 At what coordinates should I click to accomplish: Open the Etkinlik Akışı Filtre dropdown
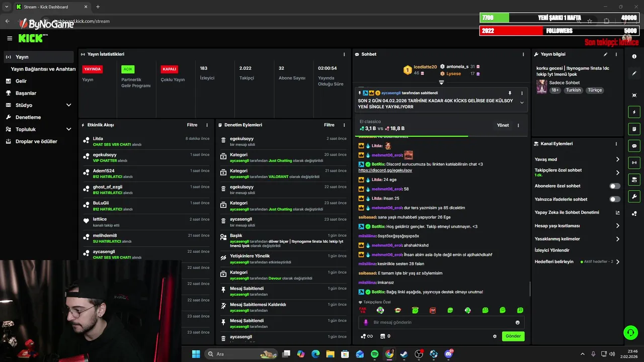click(192, 125)
